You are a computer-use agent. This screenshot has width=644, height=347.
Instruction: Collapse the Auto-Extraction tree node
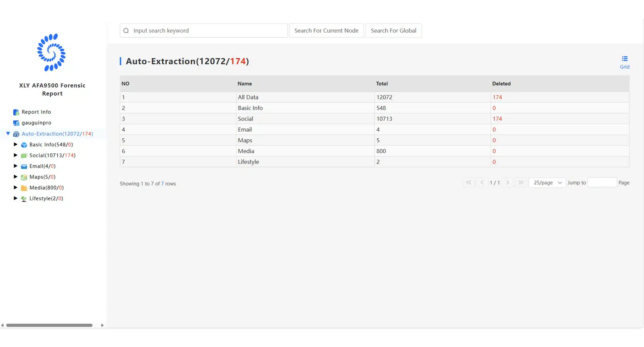(x=8, y=134)
